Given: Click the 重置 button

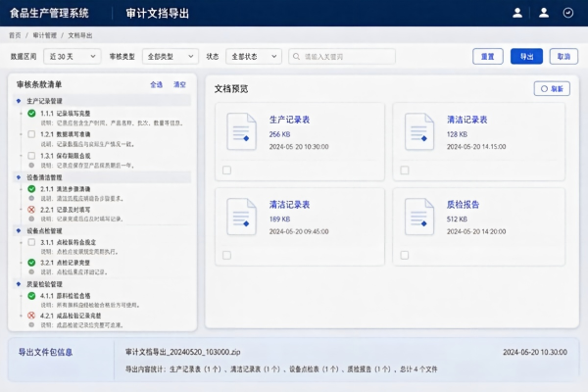Looking at the screenshot, I should pos(487,57).
